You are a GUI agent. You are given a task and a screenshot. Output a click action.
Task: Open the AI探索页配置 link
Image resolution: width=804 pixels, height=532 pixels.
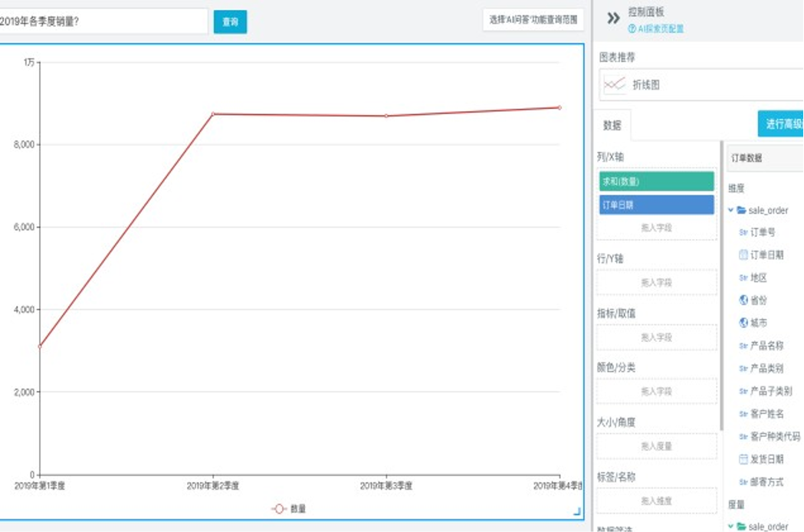pos(655,29)
